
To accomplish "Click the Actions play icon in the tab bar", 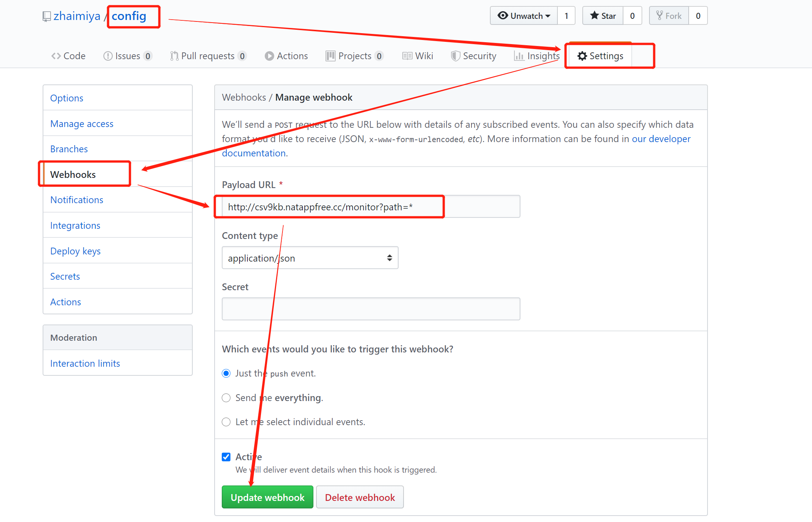I will [x=269, y=56].
